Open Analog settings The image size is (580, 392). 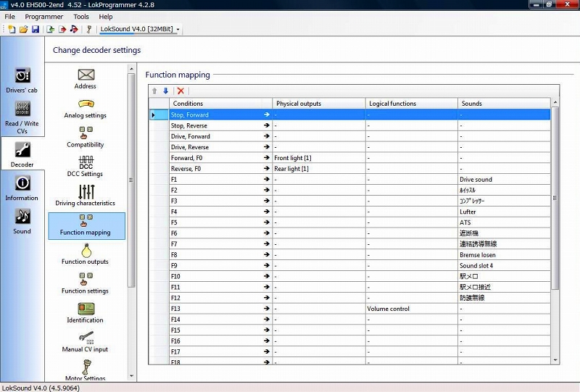click(x=86, y=109)
